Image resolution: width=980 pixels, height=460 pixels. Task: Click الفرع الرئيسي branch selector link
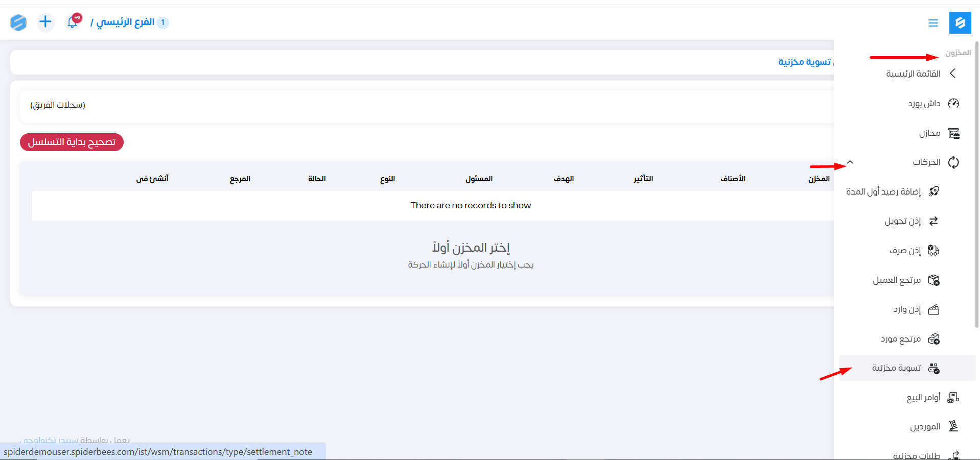pyautogui.click(x=125, y=22)
